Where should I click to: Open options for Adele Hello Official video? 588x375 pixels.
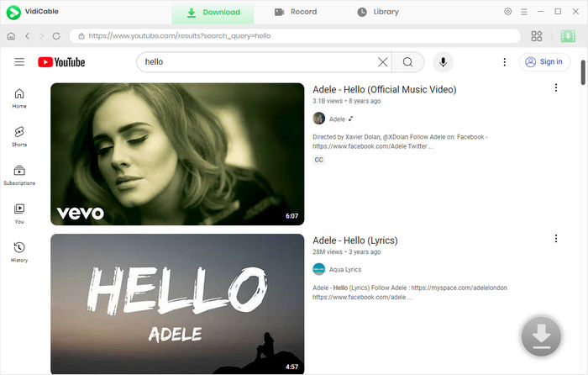(555, 88)
